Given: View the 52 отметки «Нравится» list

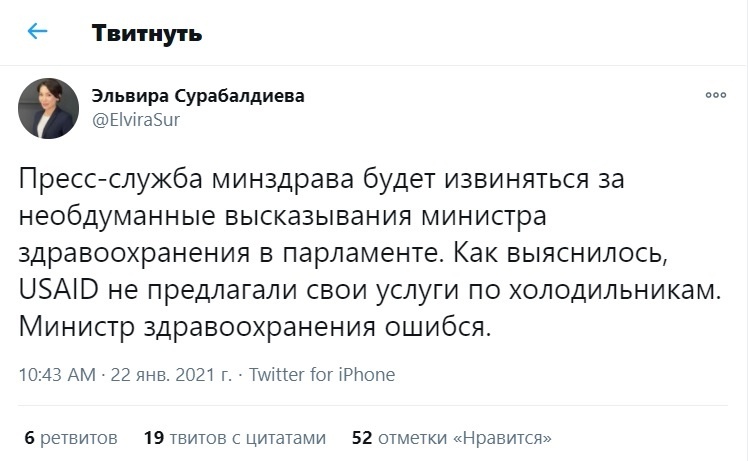Looking at the screenshot, I should click(x=451, y=438).
